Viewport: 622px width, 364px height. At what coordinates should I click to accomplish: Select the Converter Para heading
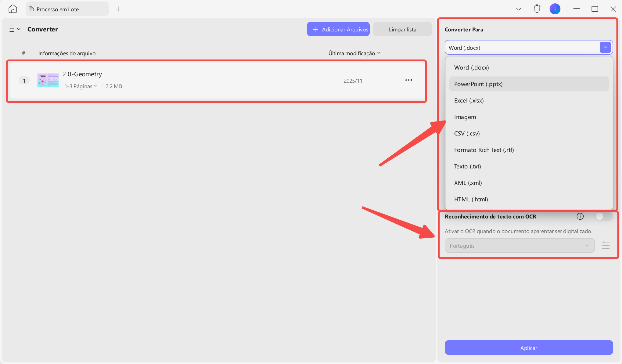pyautogui.click(x=464, y=30)
